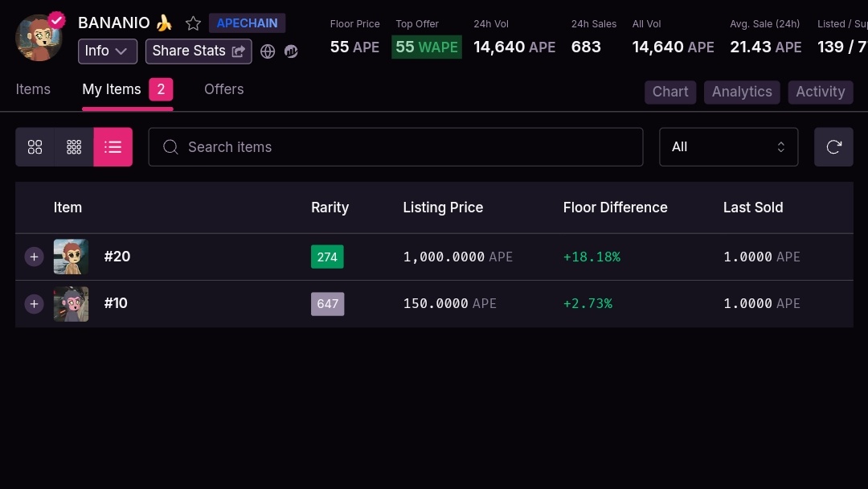Click the Item column header
The width and height of the screenshot is (868, 489).
[x=68, y=208]
